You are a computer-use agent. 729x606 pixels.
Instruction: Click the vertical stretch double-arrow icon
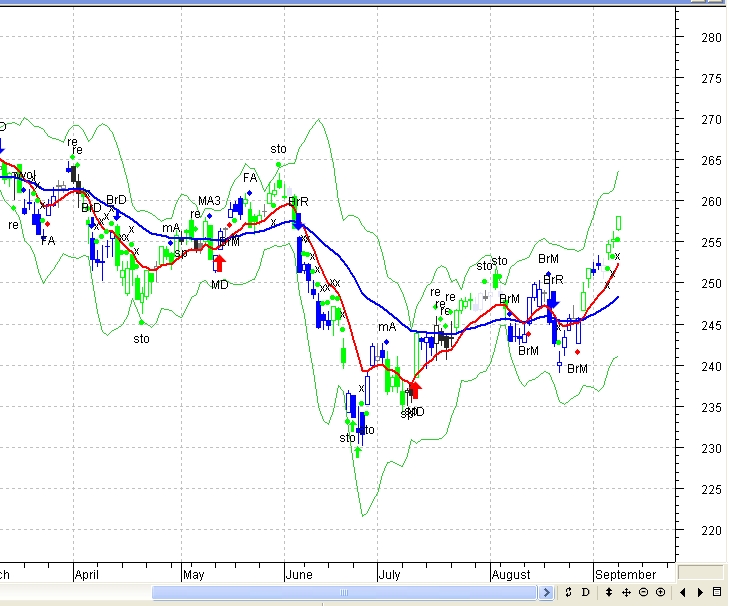(x=609, y=592)
